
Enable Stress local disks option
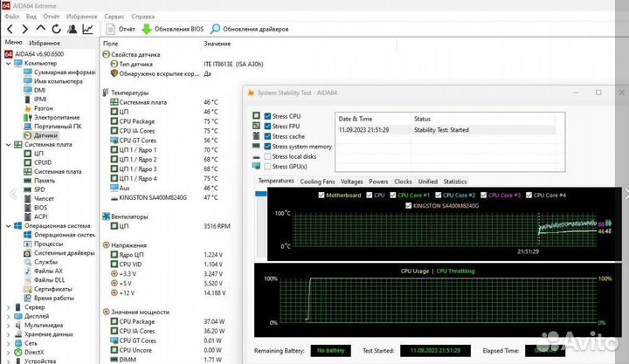click(267, 156)
